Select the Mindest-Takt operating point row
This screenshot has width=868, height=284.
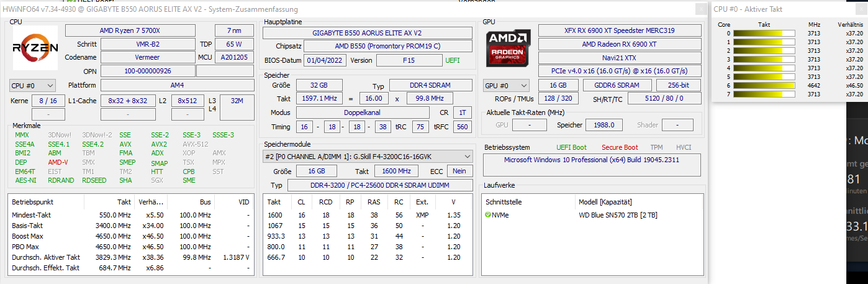click(131, 215)
